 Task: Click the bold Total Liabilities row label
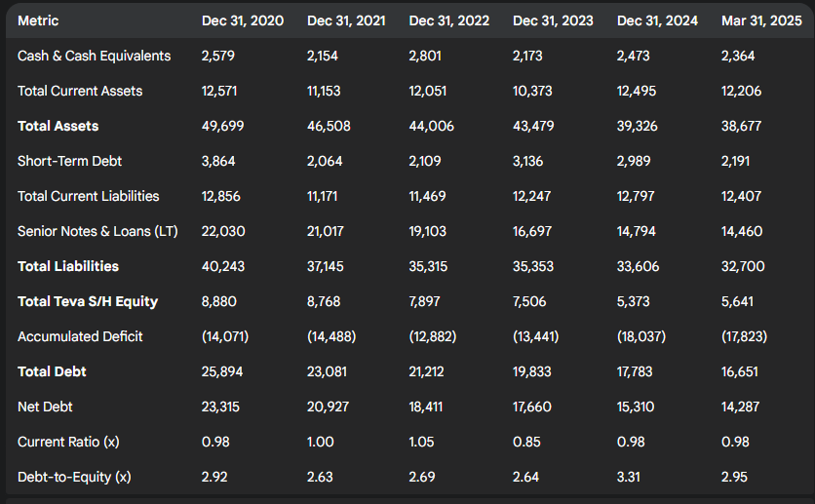(68, 266)
